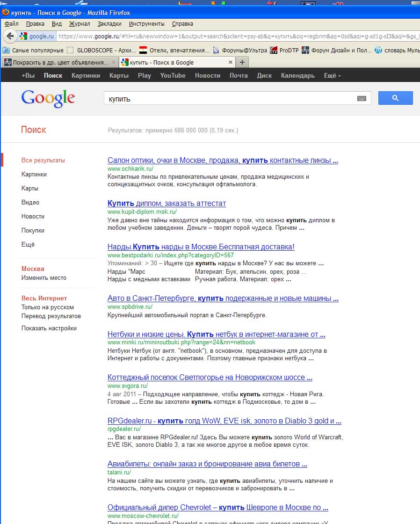
Task: Expand Показать настройки in the sidebar
Action: pyautogui.click(x=49, y=328)
